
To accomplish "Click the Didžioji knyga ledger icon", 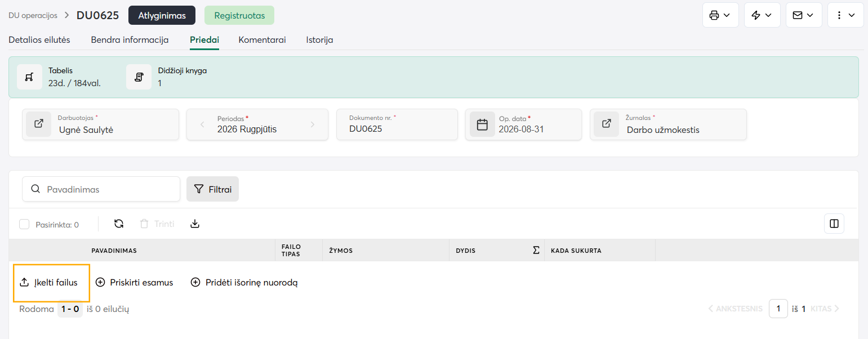I will (139, 77).
